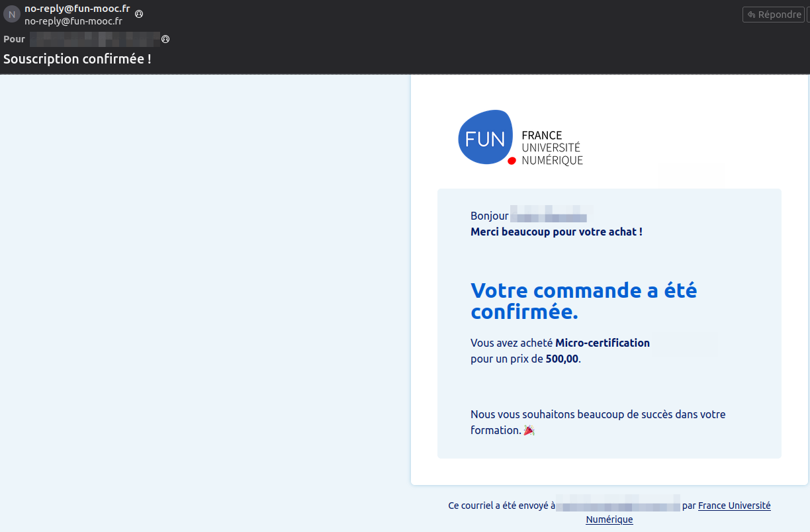Click the grey sender address no-reply@fun-mooc.fr
The width and height of the screenshot is (810, 532).
pos(73,21)
